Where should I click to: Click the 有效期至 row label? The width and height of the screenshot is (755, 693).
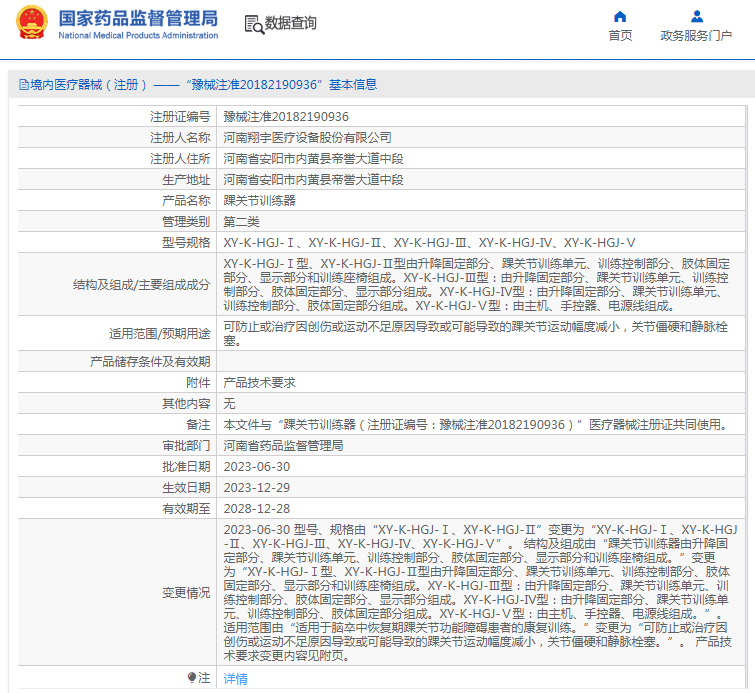[x=186, y=509]
